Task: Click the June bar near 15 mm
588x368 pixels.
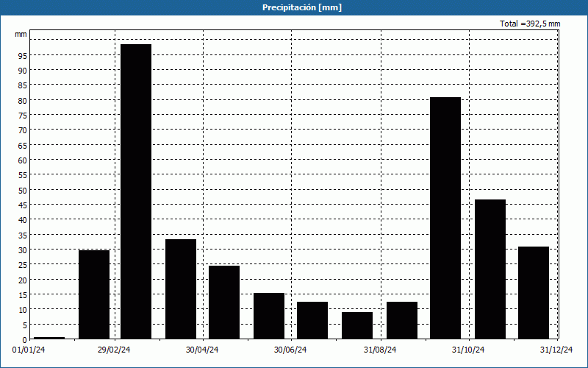Action: click(x=269, y=316)
